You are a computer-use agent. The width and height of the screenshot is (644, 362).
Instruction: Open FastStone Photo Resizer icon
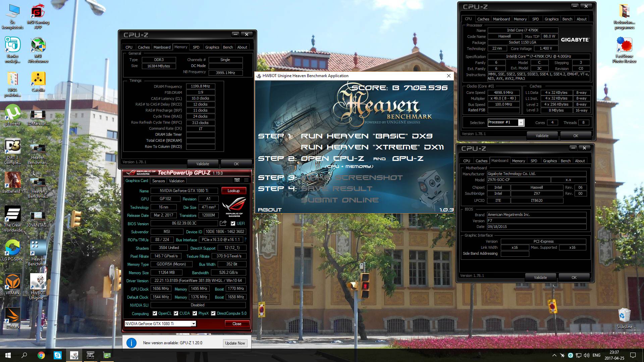[624, 50]
